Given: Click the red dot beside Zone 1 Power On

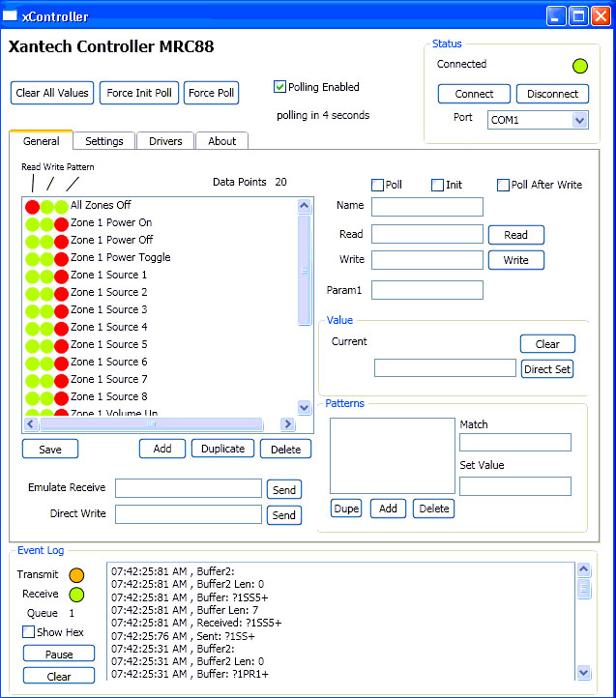Looking at the screenshot, I should click(x=62, y=224).
